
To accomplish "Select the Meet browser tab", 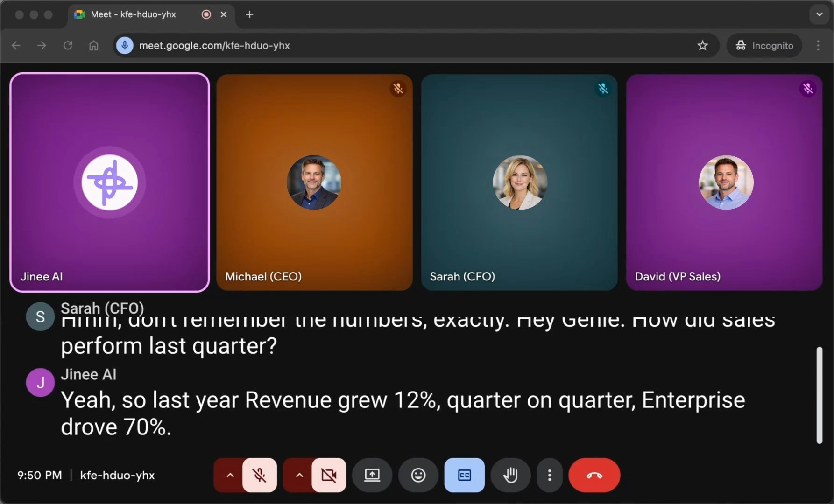I will (x=133, y=14).
